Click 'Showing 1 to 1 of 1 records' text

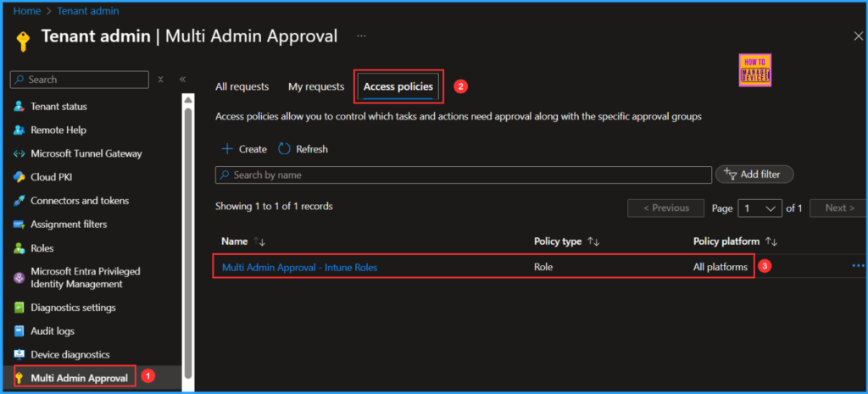pos(274,206)
